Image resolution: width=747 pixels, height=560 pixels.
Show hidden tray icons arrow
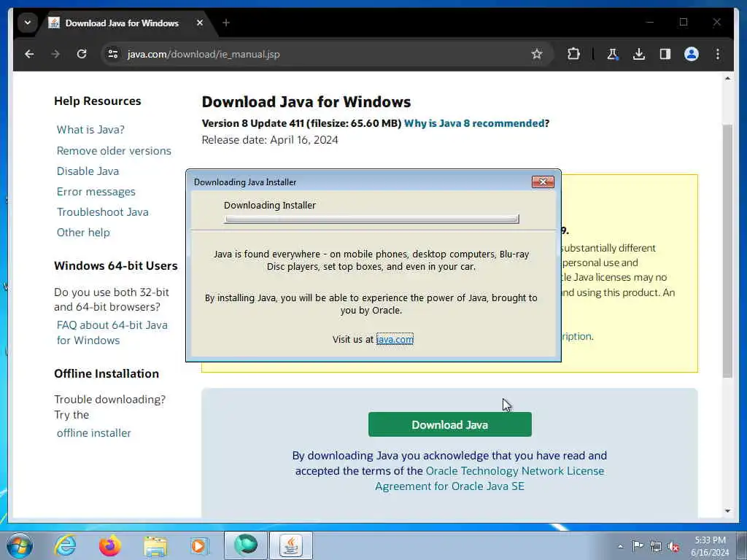coord(620,546)
